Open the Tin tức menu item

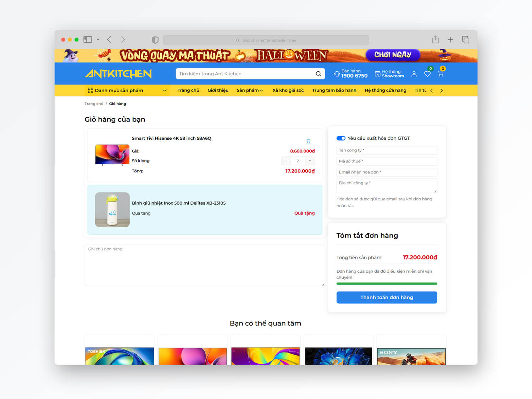coord(421,90)
